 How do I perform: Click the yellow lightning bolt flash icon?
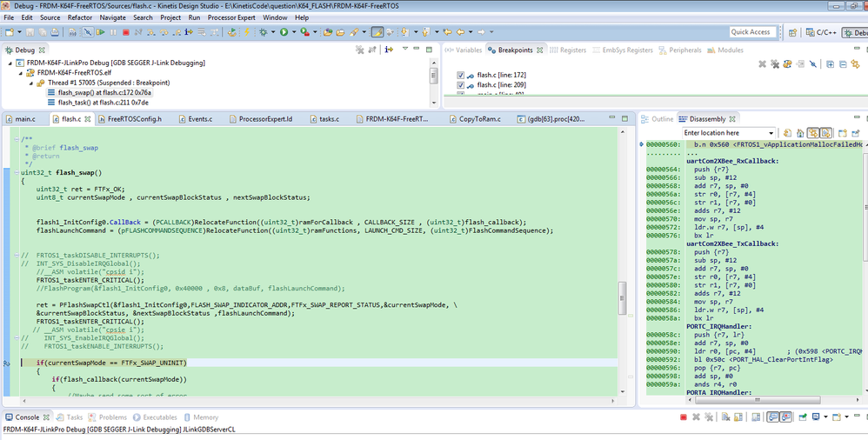[x=247, y=32]
